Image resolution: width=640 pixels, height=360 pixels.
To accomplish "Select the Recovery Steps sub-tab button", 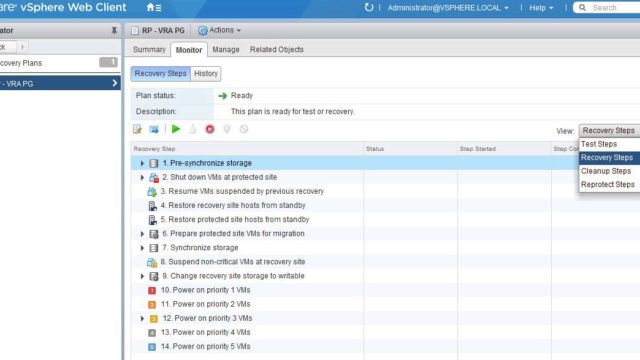I will pos(160,73).
